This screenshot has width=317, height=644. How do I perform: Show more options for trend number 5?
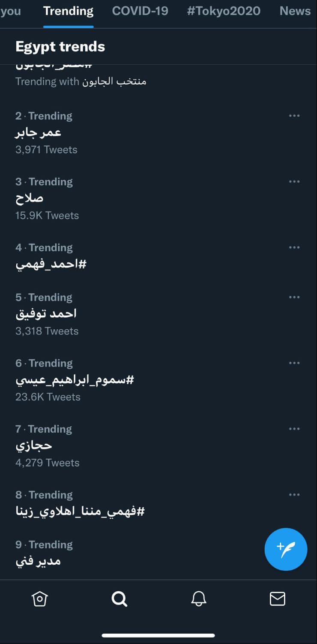[294, 297]
